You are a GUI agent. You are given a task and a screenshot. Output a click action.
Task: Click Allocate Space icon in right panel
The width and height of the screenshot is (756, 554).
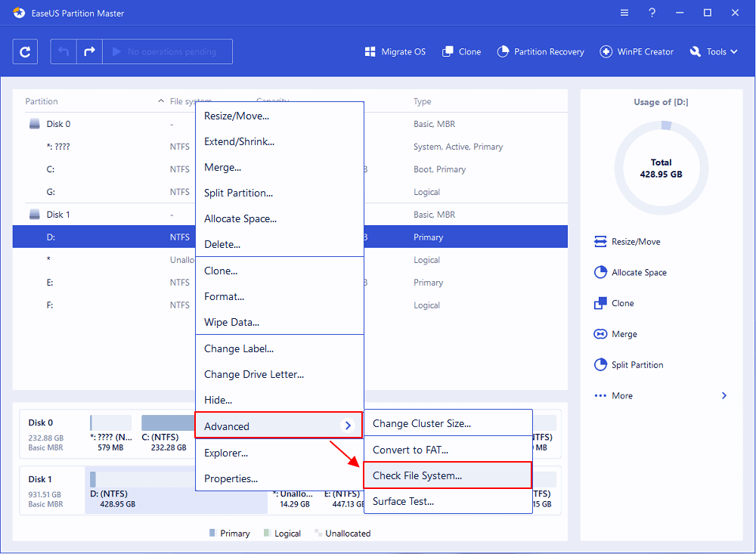(600, 272)
